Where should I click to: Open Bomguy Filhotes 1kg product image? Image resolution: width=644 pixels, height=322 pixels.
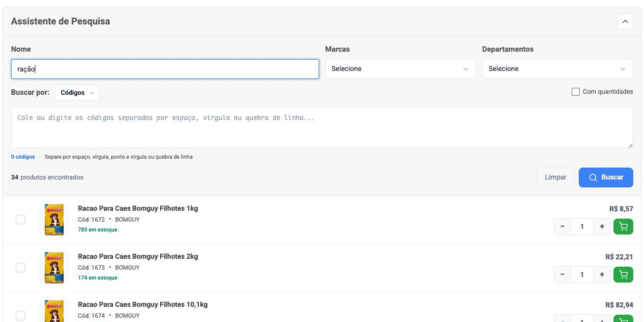click(54, 220)
